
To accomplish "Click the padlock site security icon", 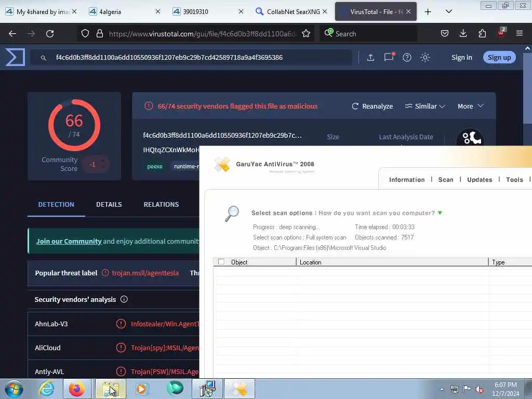I will tap(99, 34).
